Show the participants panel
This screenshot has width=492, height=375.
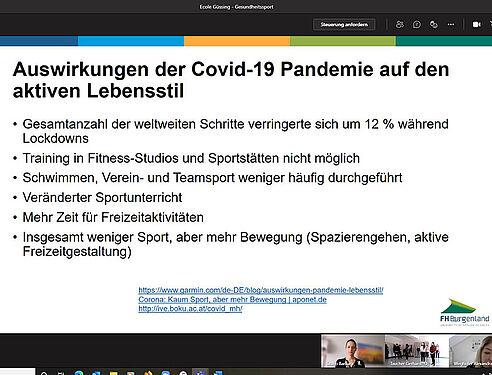[399, 24]
